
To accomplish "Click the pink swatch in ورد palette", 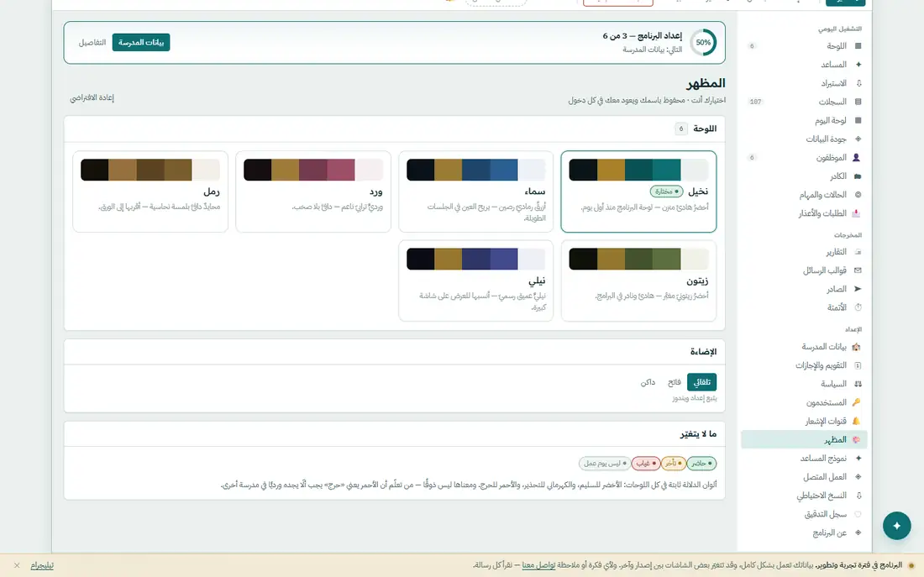I will tap(340, 170).
